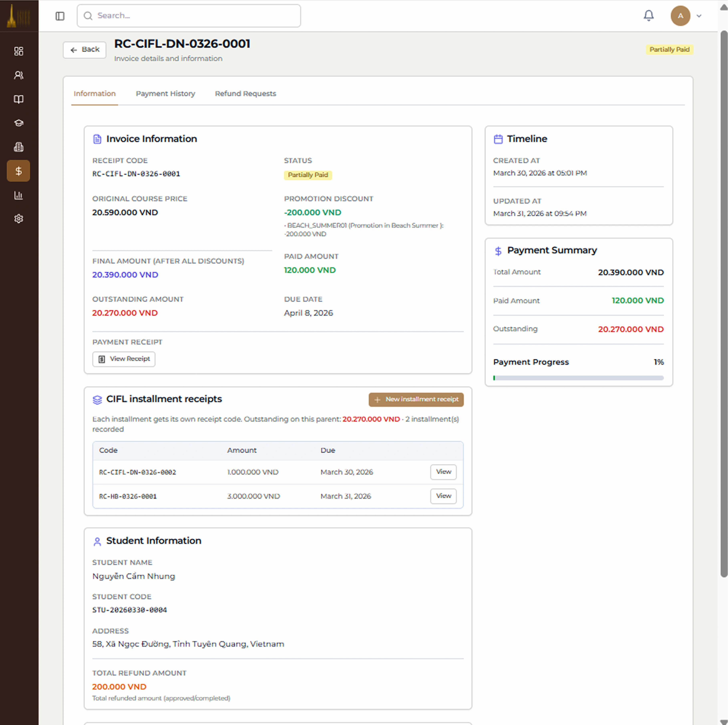Screen dimensions: 728x725
Task: Open the dashboard grid icon in sidebar
Action: tap(18, 51)
